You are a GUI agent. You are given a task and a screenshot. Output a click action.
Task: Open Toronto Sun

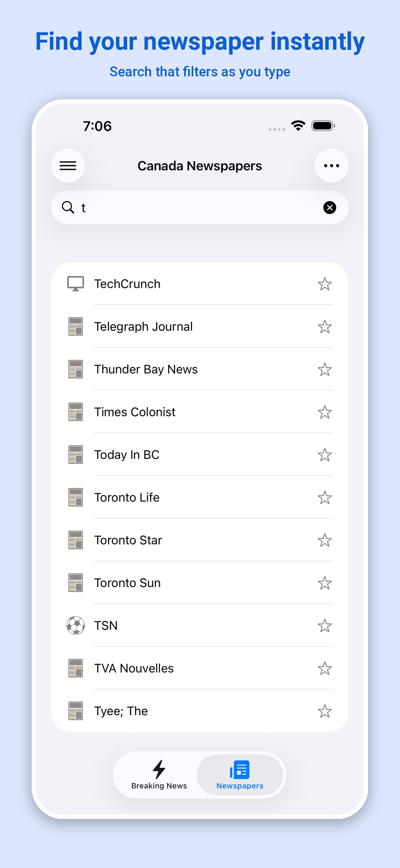pyautogui.click(x=200, y=583)
